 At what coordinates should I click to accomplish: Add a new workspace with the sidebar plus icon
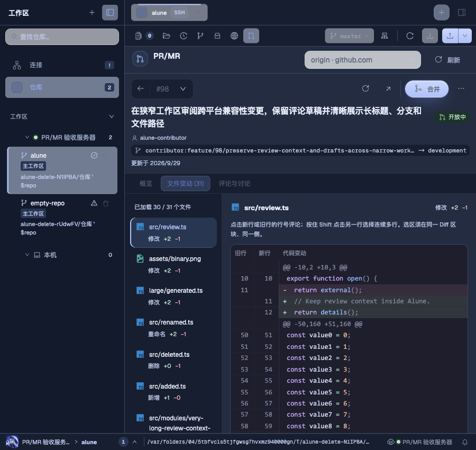tap(92, 13)
